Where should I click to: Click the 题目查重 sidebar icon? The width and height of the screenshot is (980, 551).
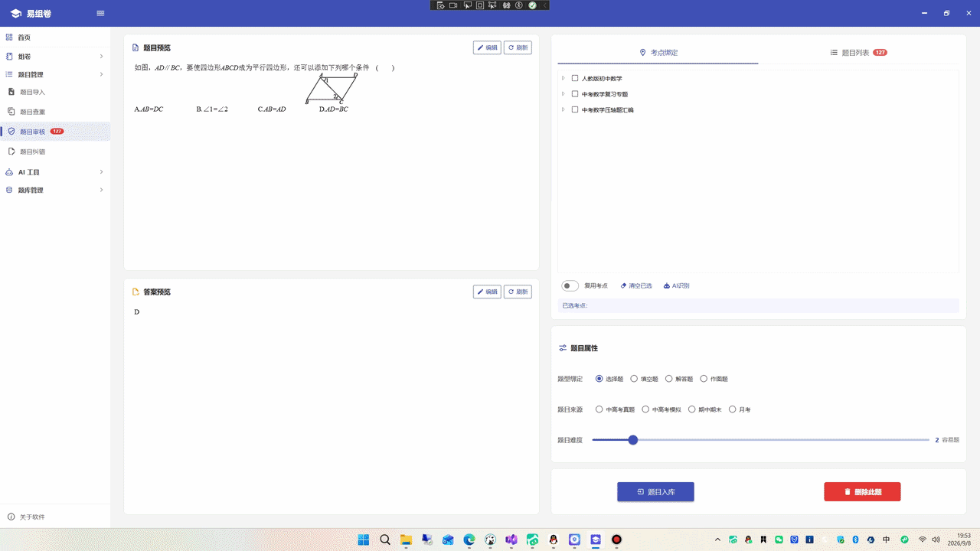click(x=11, y=112)
